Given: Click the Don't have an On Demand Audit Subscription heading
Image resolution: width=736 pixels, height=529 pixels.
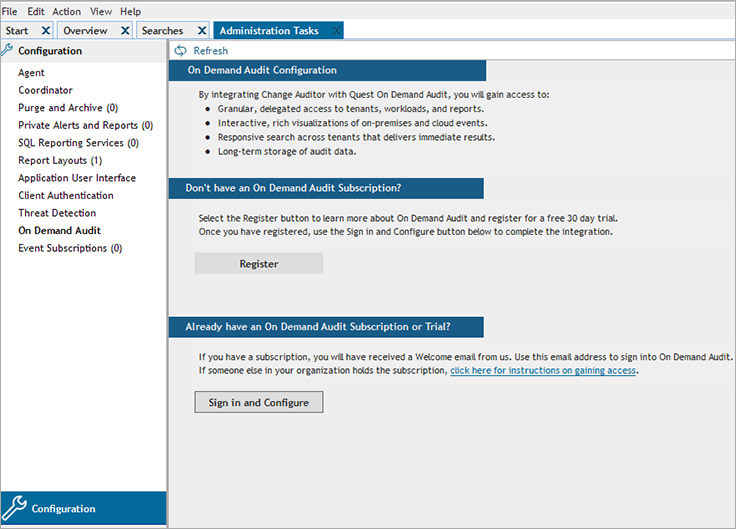Looking at the screenshot, I should tap(326, 188).
